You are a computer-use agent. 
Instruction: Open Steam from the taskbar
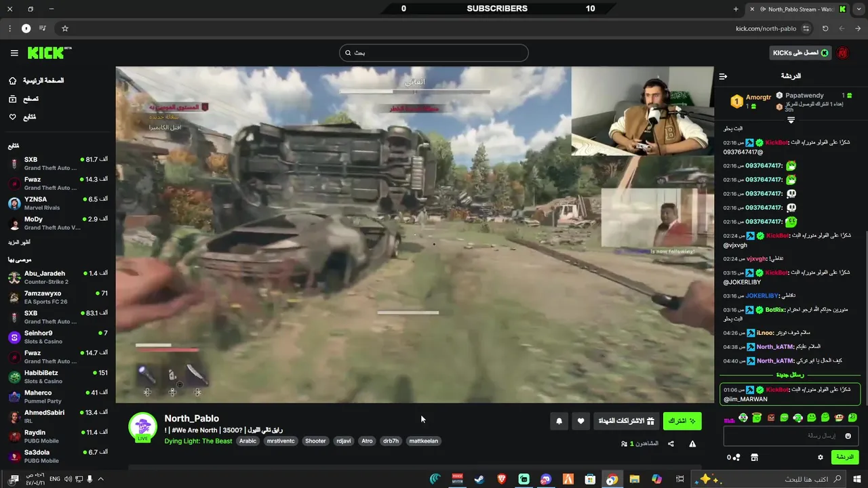(479, 479)
